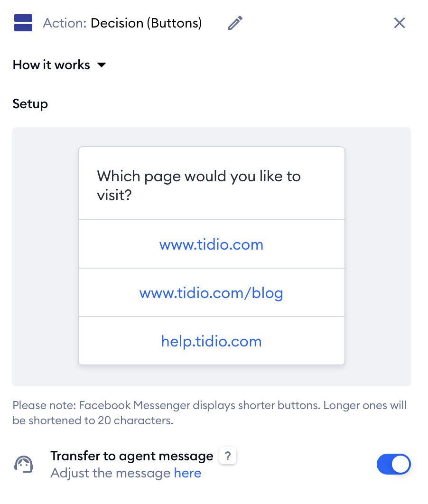Click the 'Adjust the message' text
This screenshot has width=428, height=504.
[x=110, y=473]
